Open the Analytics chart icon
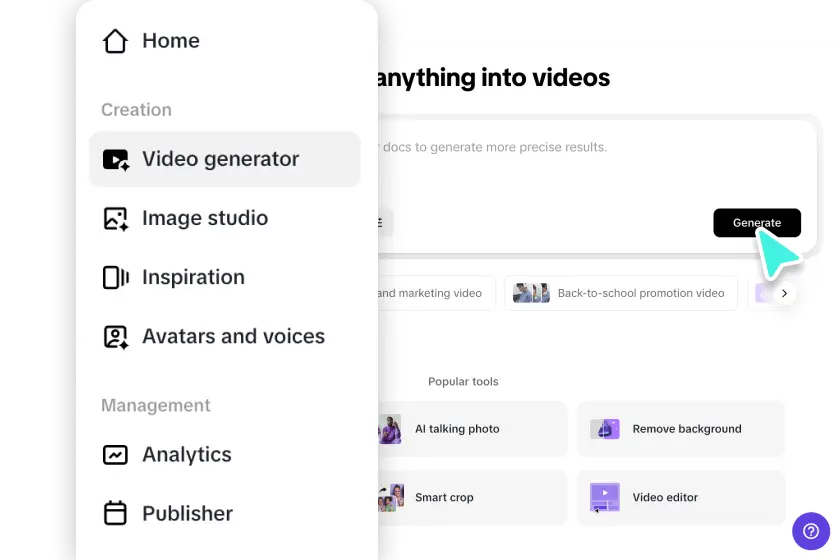 (x=116, y=455)
